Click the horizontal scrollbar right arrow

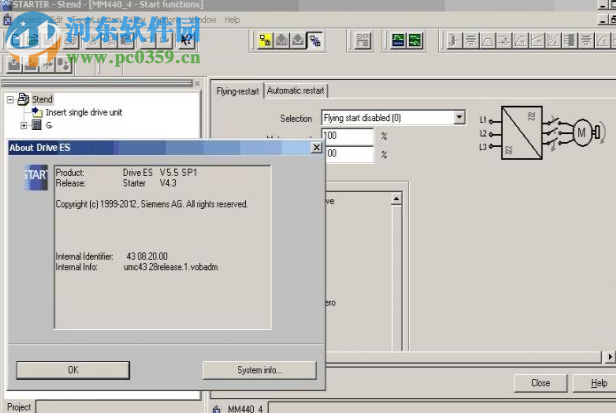(609, 357)
